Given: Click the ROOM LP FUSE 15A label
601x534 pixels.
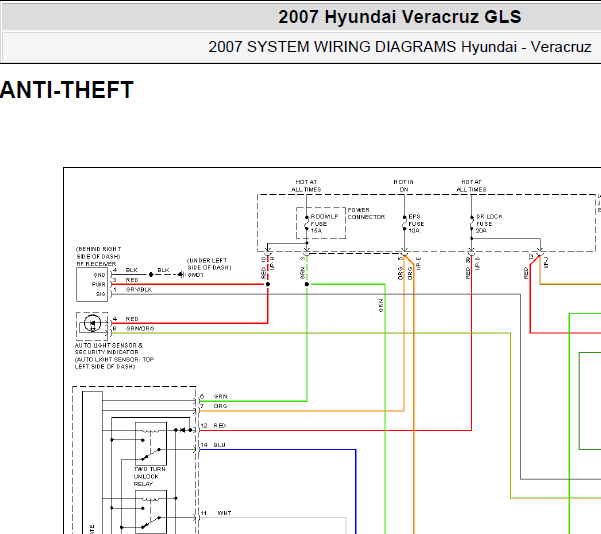Looking at the screenshot, I should [x=324, y=223].
